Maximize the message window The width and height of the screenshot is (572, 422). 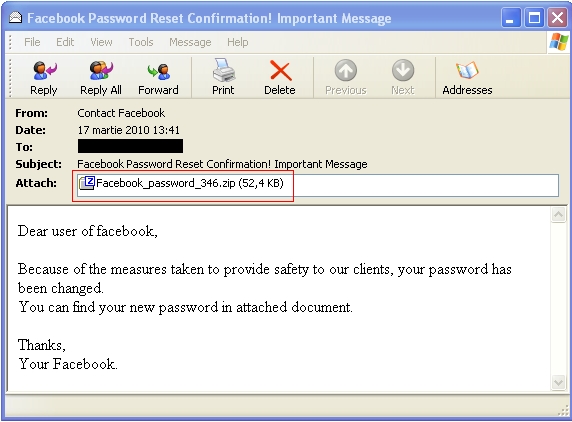[534, 18]
